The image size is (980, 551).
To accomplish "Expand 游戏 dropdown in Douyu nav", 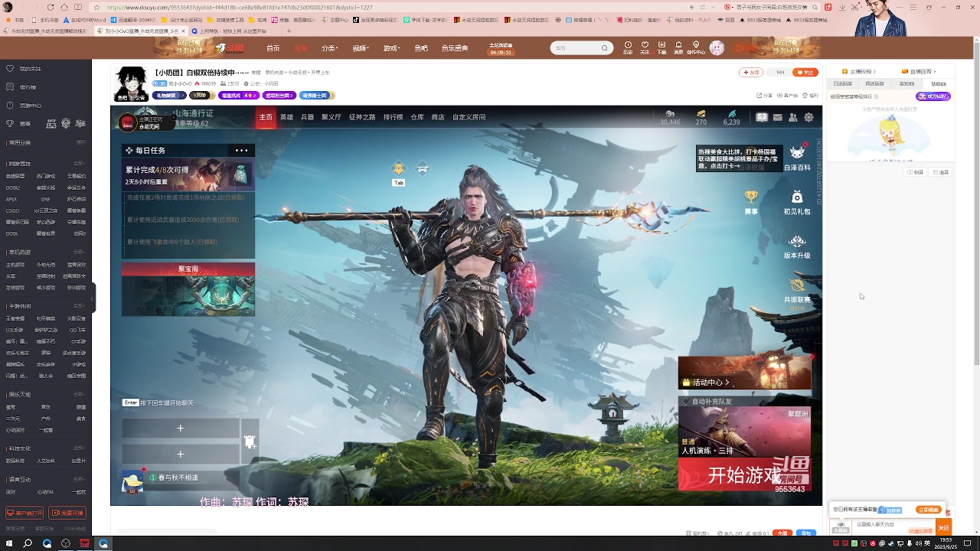I will click(x=392, y=48).
